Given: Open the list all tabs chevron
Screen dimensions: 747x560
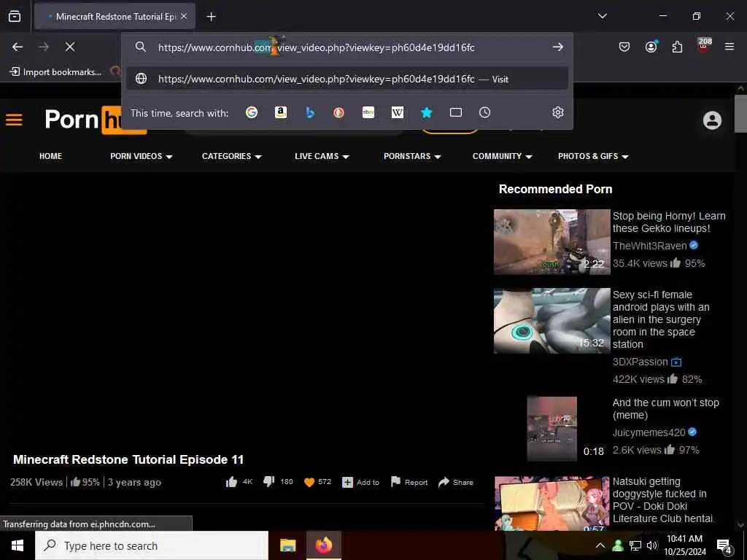Looking at the screenshot, I should pyautogui.click(x=602, y=16).
